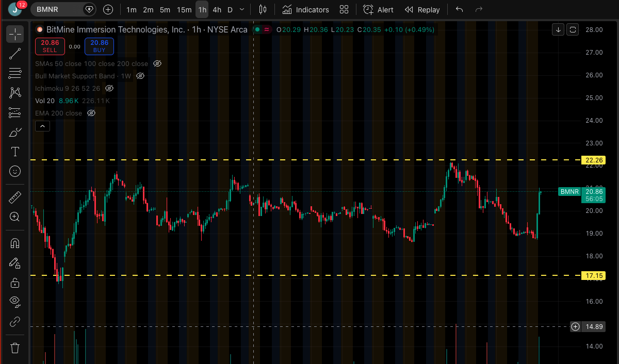This screenshot has width=619, height=364.
Task: Select the ruler measure tool
Action: pos(15,196)
